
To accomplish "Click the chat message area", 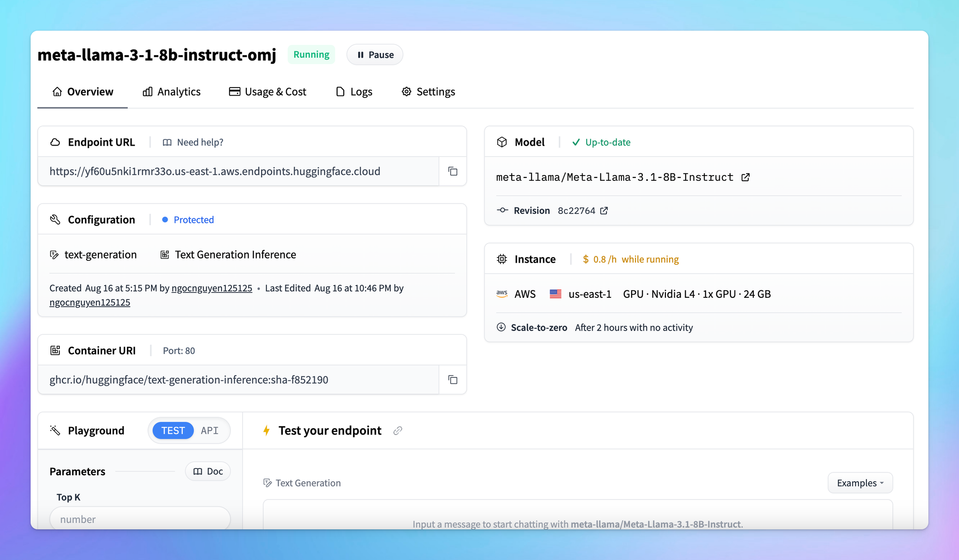I will [x=578, y=515].
